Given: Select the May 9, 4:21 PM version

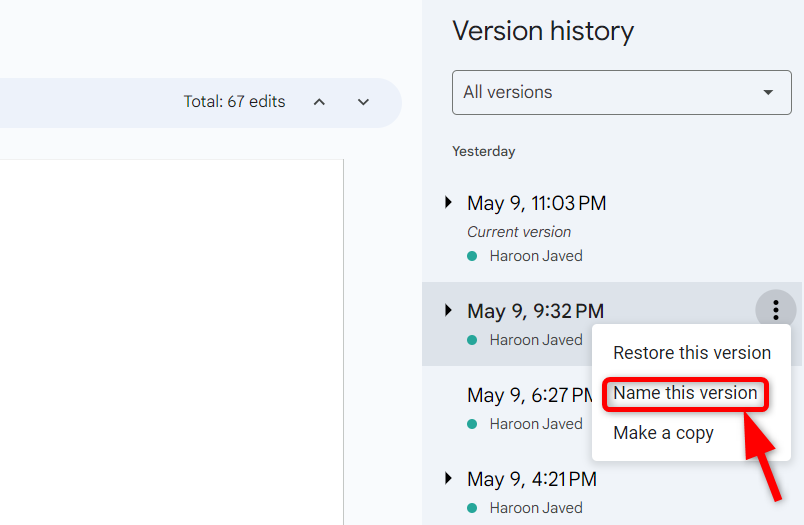Looking at the screenshot, I should [x=532, y=479].
